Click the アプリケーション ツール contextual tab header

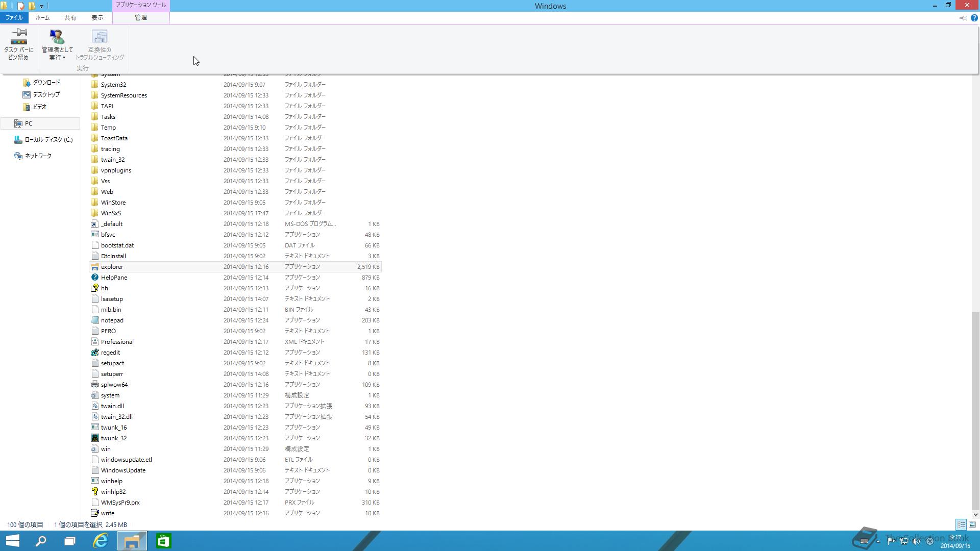click(141, 5)
